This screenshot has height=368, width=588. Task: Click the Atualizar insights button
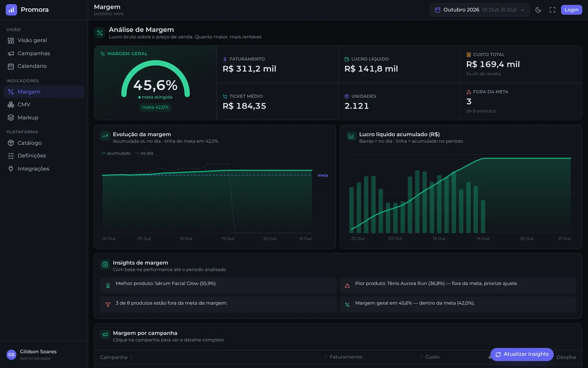(522, 354)
